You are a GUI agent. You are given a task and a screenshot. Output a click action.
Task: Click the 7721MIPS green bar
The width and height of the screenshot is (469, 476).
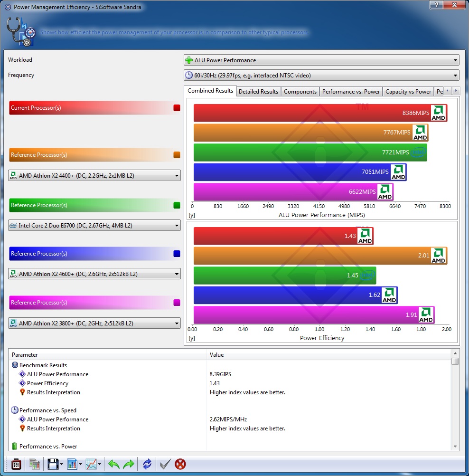[x=310, y=152]
